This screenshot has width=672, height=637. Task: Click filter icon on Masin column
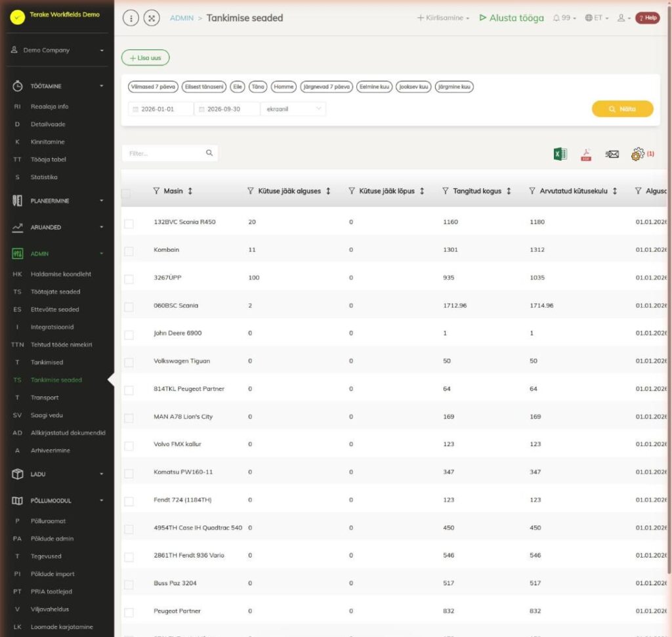(156, 191)
